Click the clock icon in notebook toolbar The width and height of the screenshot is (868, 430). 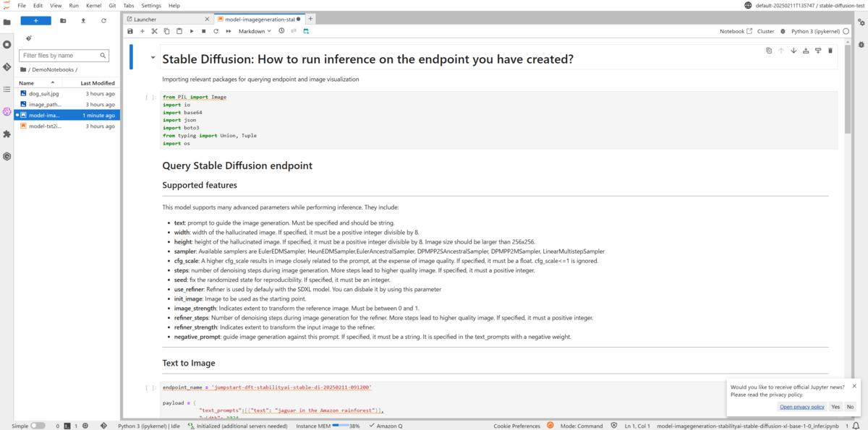281,31
